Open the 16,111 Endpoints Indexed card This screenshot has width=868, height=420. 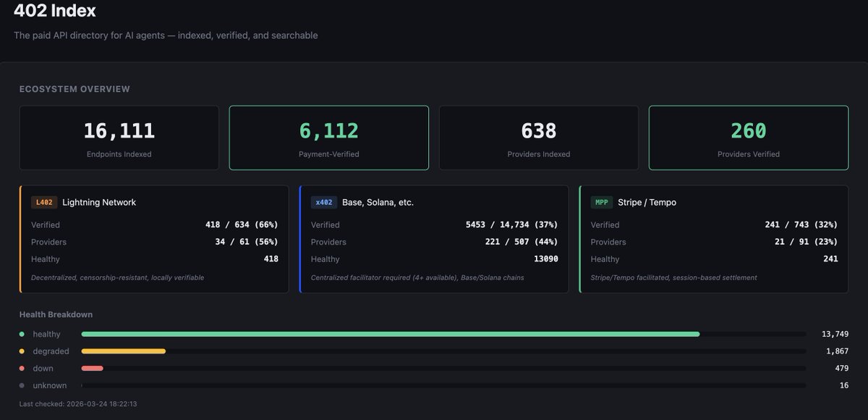pyautogui.click(x=119, y=138)
